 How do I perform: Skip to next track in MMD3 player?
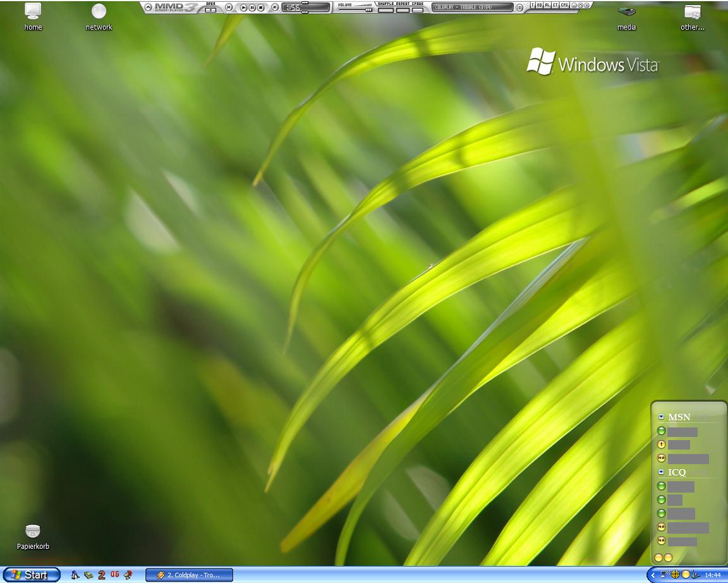[x=275, y=7]
